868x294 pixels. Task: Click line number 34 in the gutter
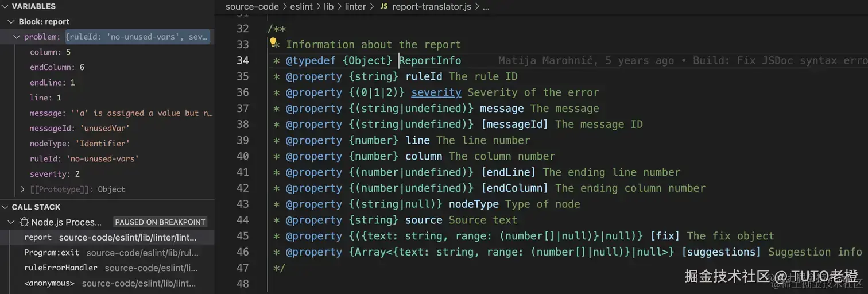[x=242, y=60]
